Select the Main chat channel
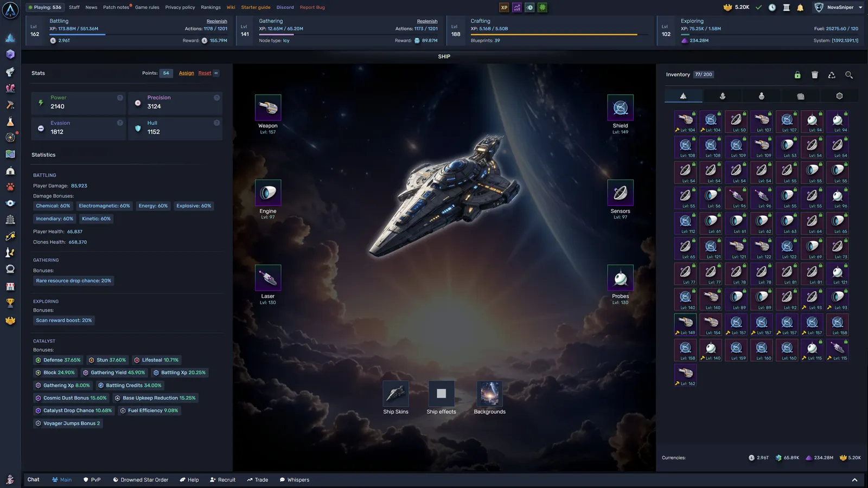Screen dimensions: 868x488 coord(62,480)
